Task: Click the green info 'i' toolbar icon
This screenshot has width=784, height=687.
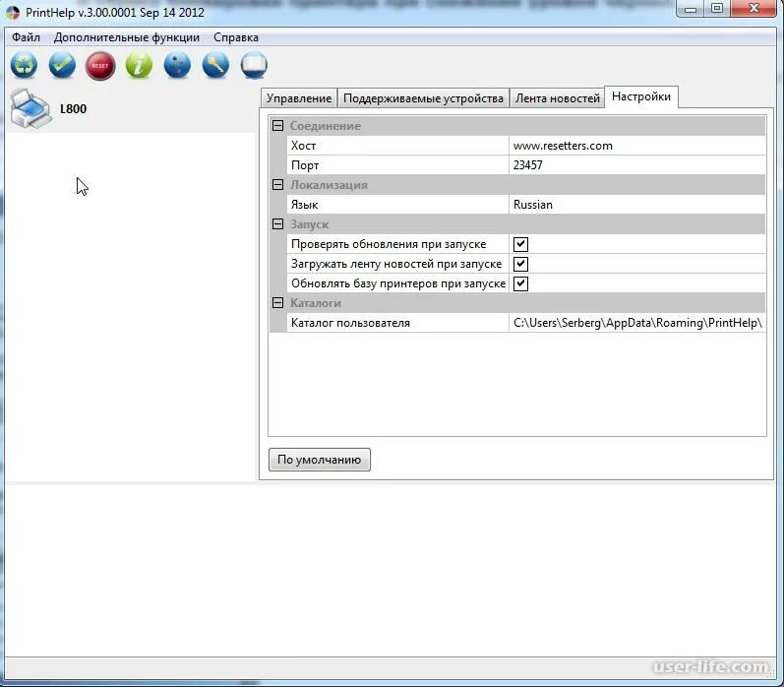Action: coord(139,65)
